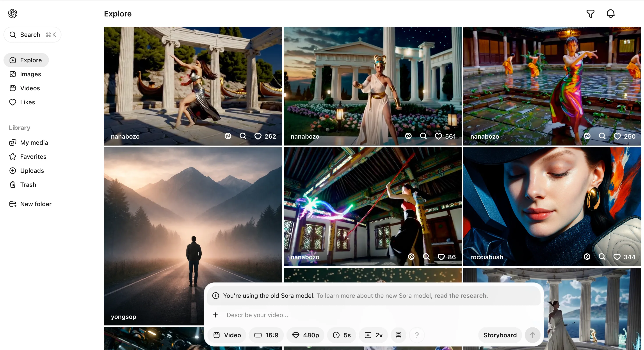Click the plus attach media icon

point(215,315)
